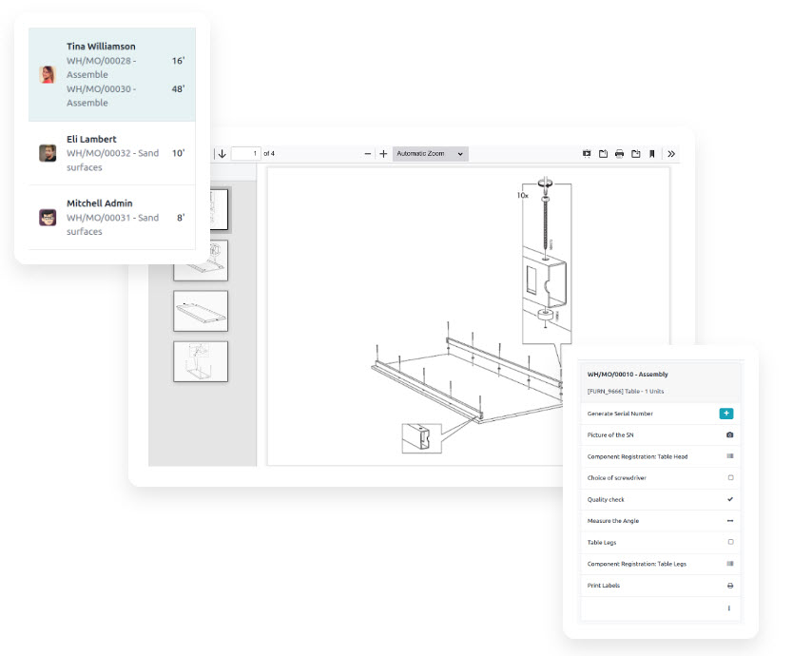The width and height of the screenshot is (812, 656).
Task: Tick the Table Legs checkbox
Action: click(729, 542)
